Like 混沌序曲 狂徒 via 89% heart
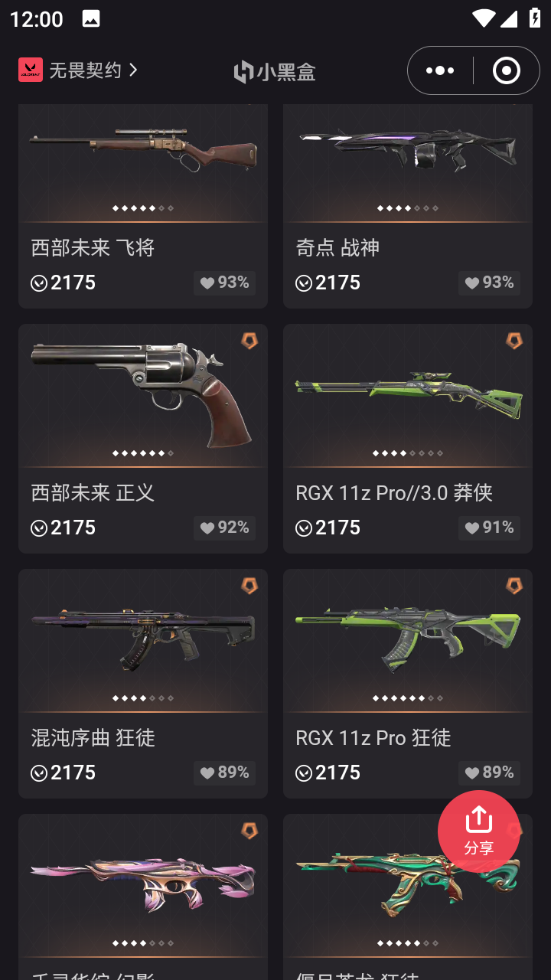This screenshot has width=551, height=980. coord(224,773)
